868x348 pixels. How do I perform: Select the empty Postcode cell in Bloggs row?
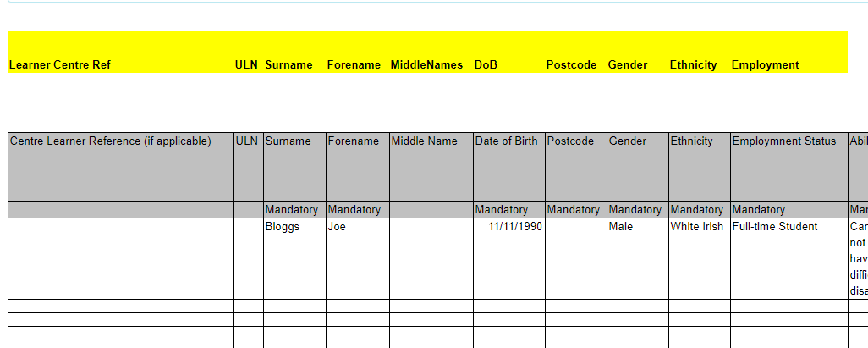tap(575, 258)
